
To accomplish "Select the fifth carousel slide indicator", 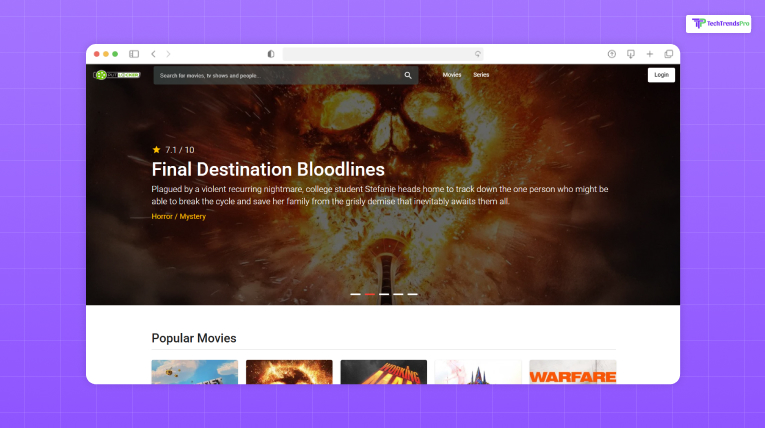I will (412, 294).
